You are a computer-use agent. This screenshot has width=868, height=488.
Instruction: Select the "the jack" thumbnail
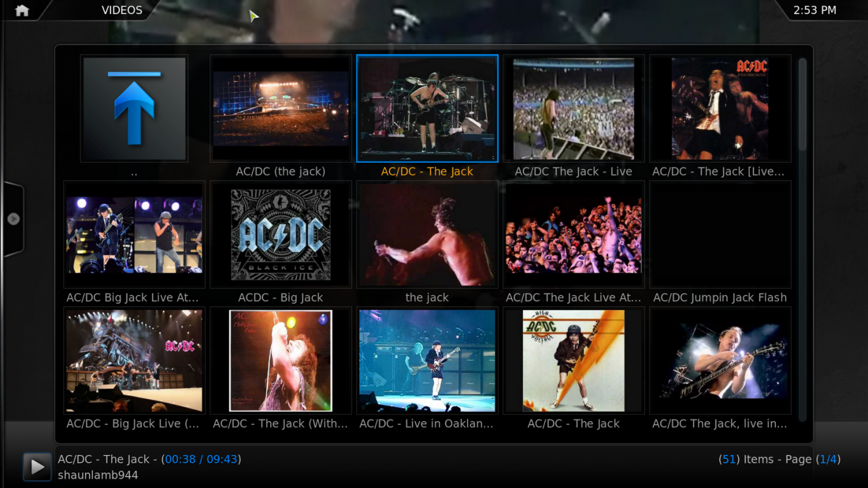[427, 234]
